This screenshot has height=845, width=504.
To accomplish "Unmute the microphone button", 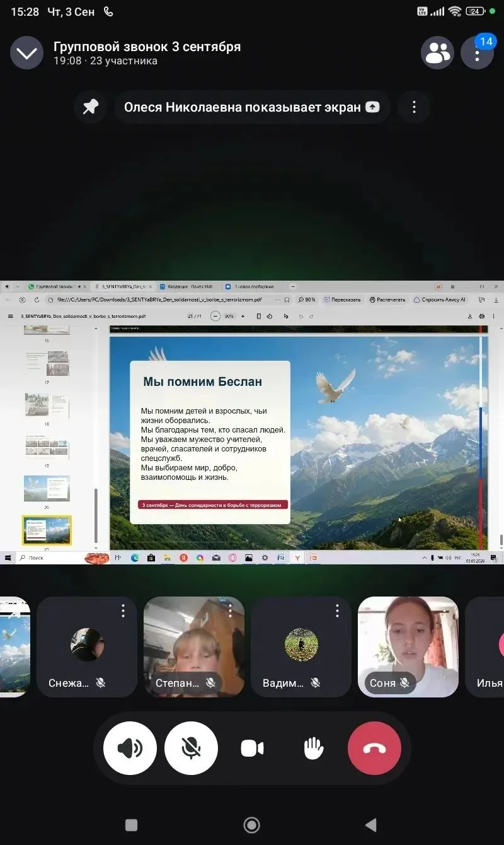I will tap(191, 749).
